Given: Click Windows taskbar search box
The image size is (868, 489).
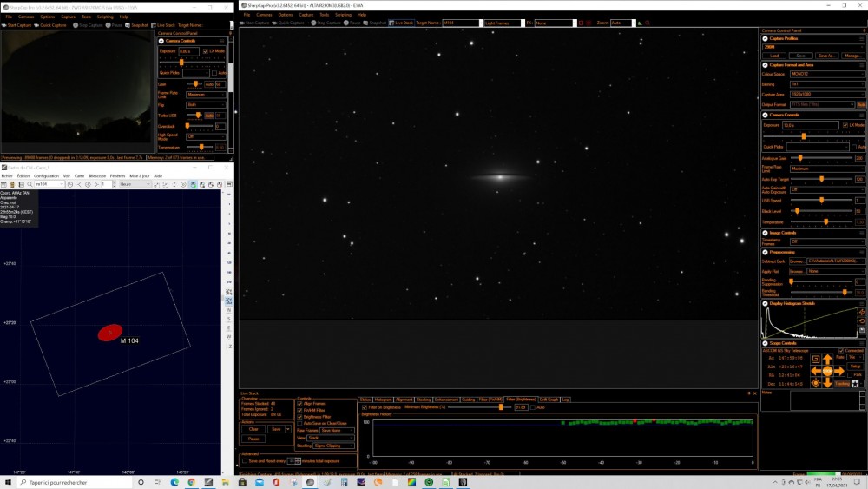Looking at the screenshot, I should [x=75, y=482].
